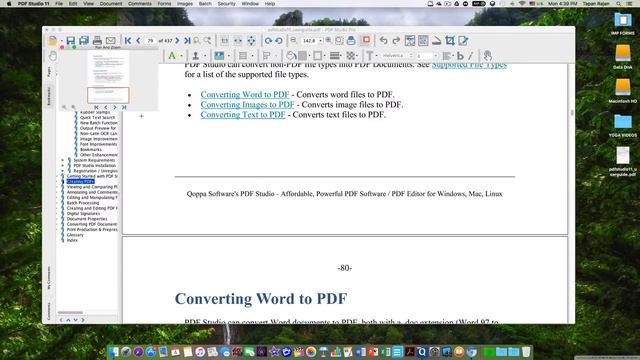Switch to the Pages side tab

(49, 72)
